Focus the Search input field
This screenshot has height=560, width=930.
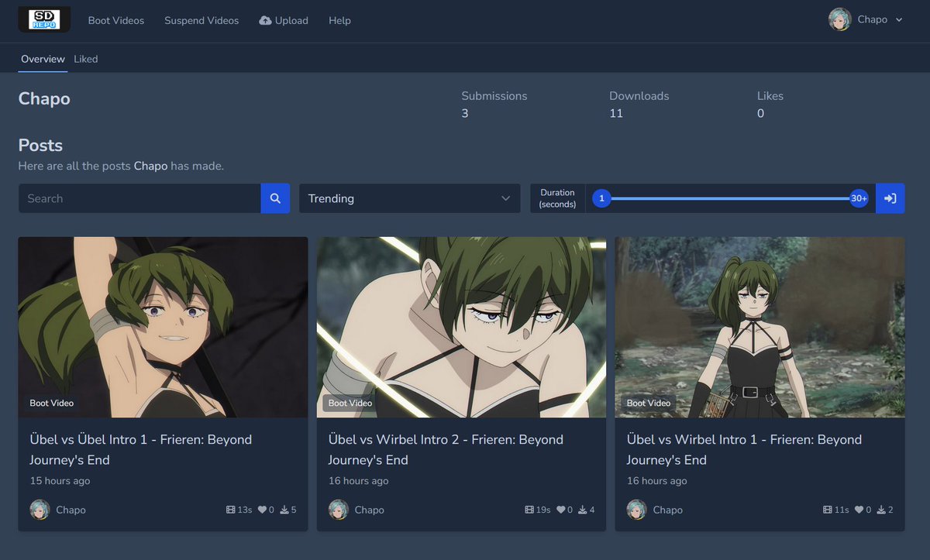pos(139,198)
